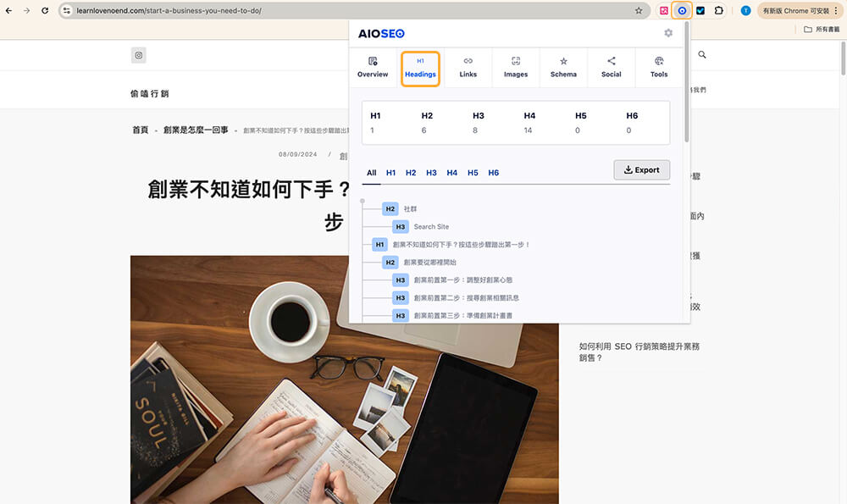The image size is (847, 504).
Task: Open site information icon in address bar
Action: coord(66,10)
